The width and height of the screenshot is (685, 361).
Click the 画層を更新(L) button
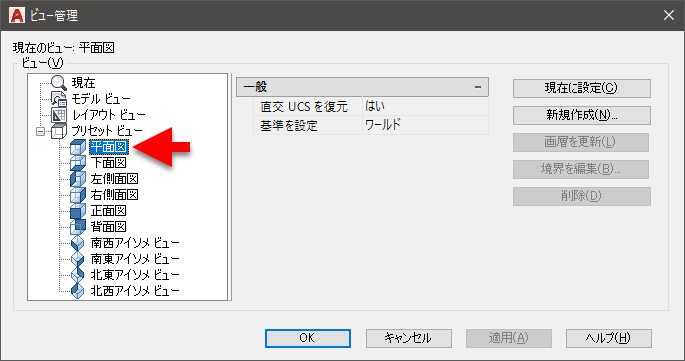click(581, 142)
